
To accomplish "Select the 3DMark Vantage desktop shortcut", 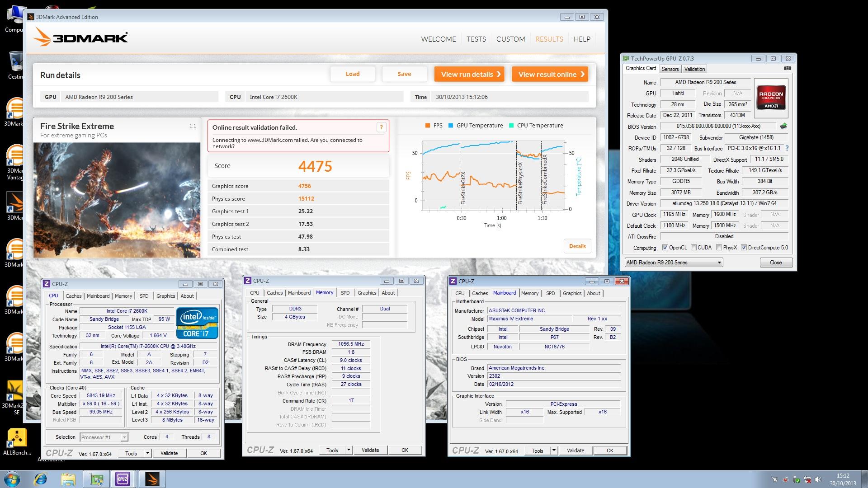I will [x=15, y=162].
